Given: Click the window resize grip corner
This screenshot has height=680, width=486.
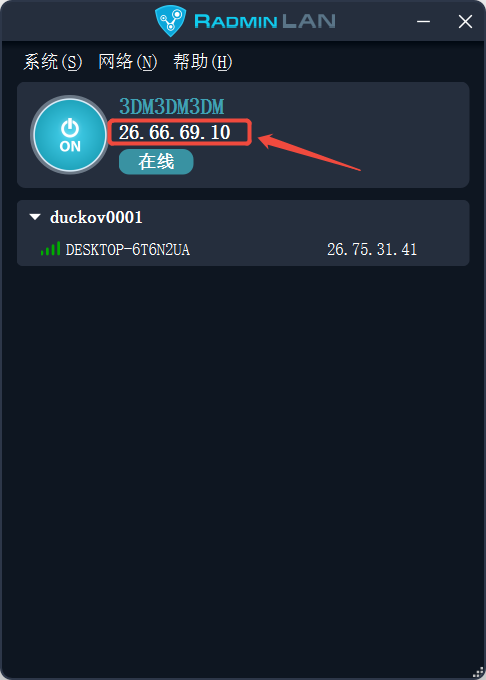Looking at the screenshot, I should [478, 672].
